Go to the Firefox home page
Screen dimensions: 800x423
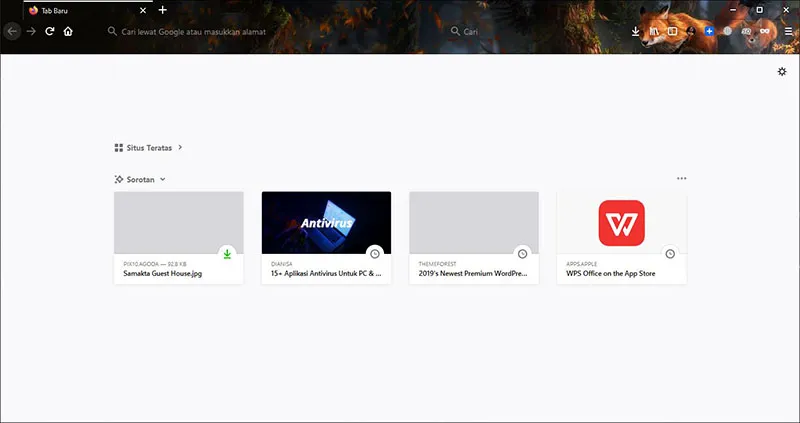coord(68,31)
